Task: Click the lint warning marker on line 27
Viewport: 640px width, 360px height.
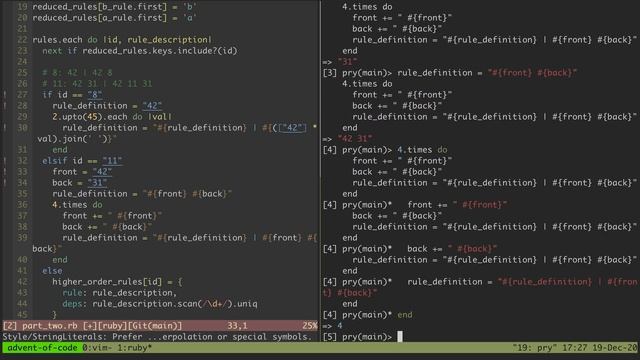Action: coord(5,95)
